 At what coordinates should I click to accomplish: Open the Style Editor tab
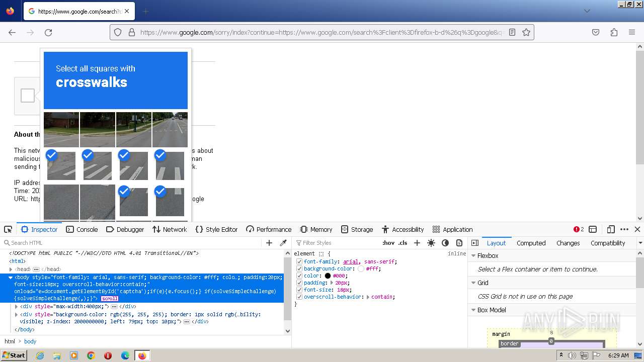pyautogui.click(x=216, y=229)
